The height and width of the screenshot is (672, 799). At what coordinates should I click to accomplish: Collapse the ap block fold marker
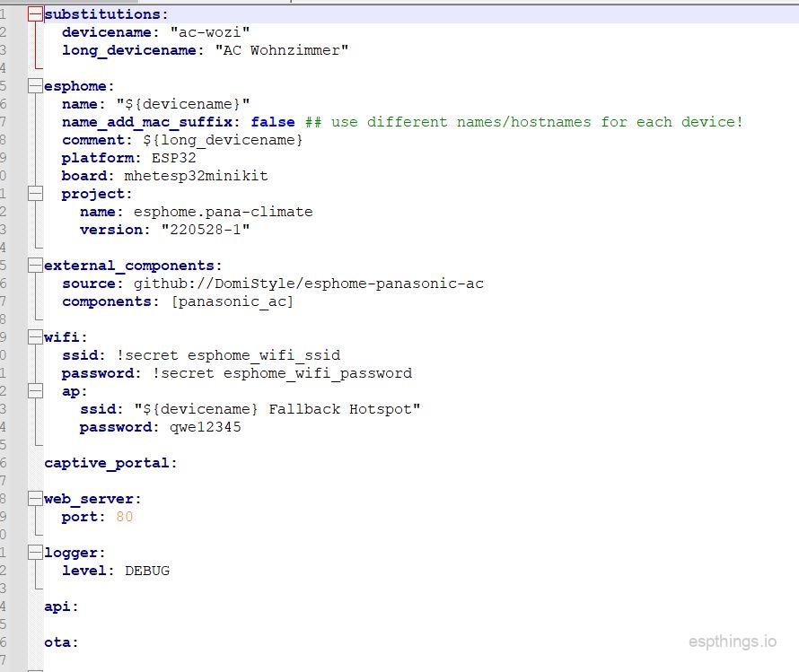(35, 391)
